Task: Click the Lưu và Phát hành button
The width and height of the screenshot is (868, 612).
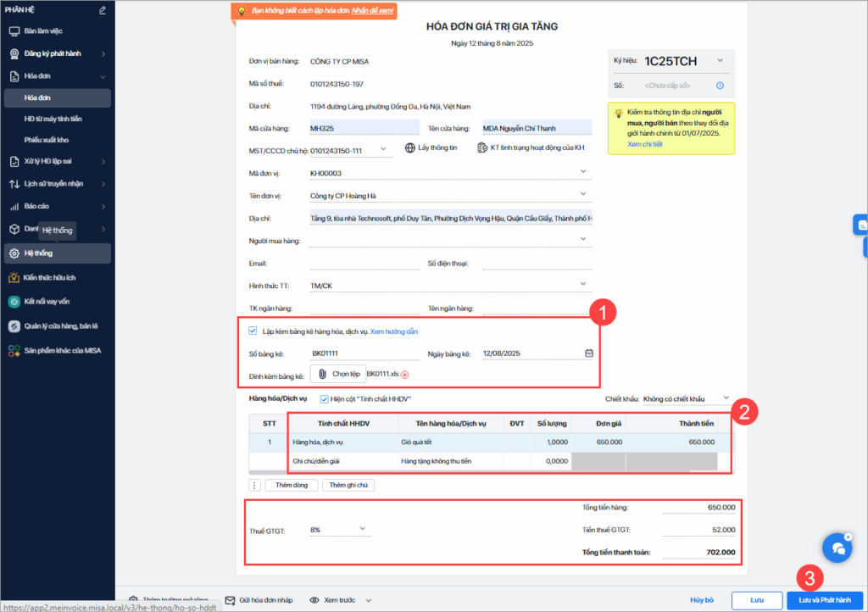Action: (x=825, y=600)
